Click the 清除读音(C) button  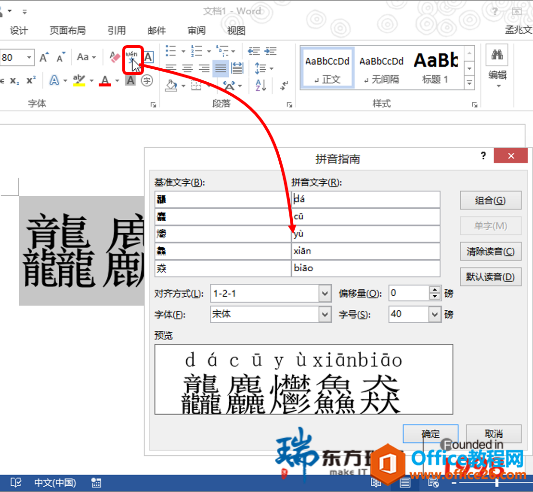(x=491, y=252)
